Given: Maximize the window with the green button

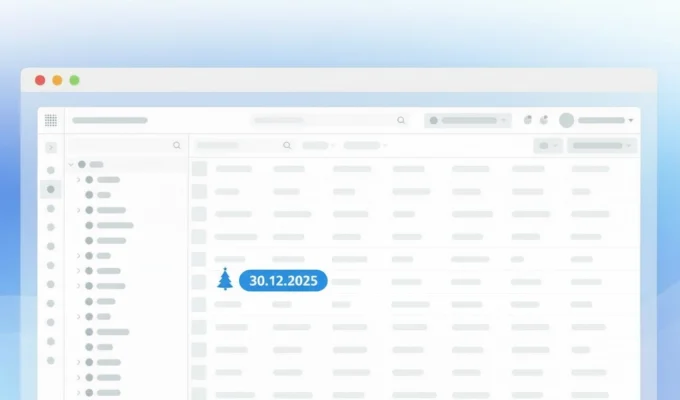Looking at the screenshot, I should [x=75, y=80].
